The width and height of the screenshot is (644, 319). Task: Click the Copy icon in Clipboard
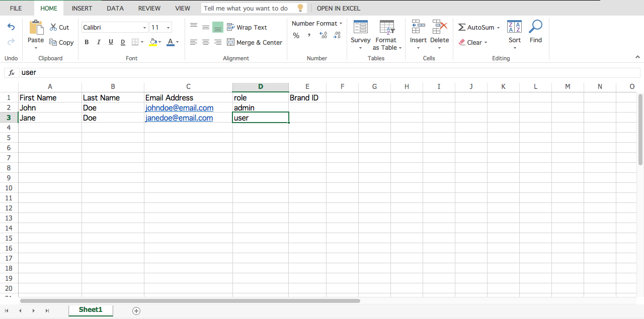point(53,43)
